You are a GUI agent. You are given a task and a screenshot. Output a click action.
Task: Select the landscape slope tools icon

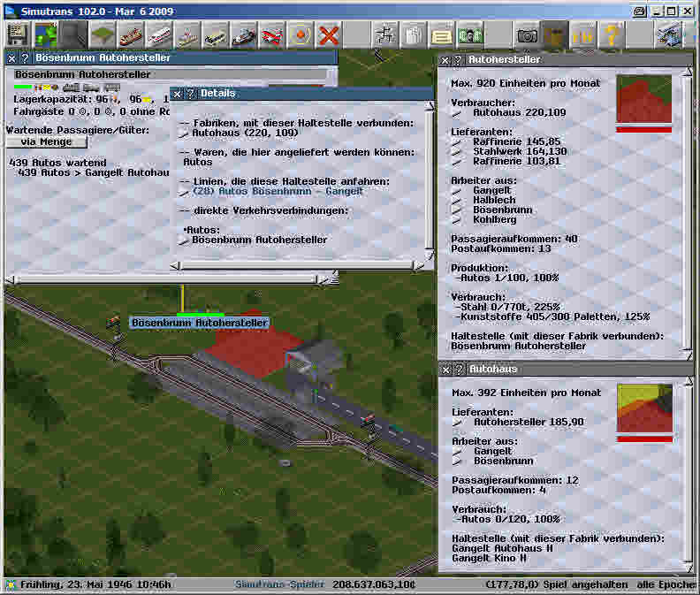102,35
